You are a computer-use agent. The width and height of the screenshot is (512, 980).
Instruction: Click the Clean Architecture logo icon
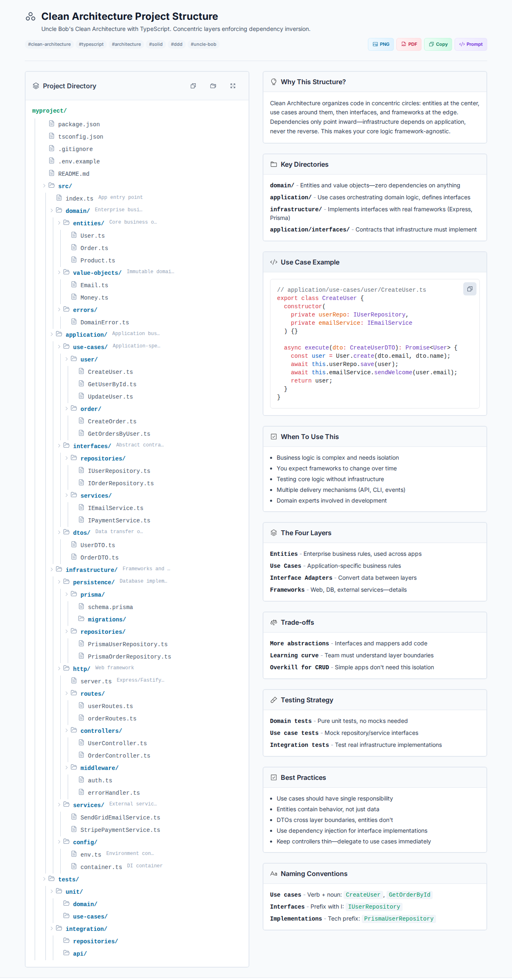31,17
